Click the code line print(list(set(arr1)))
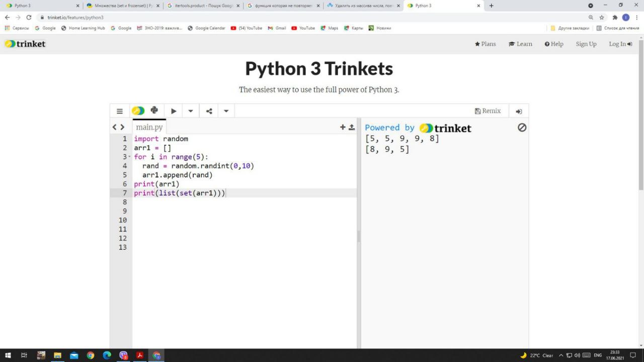644x362 pixels. (180, 193)
